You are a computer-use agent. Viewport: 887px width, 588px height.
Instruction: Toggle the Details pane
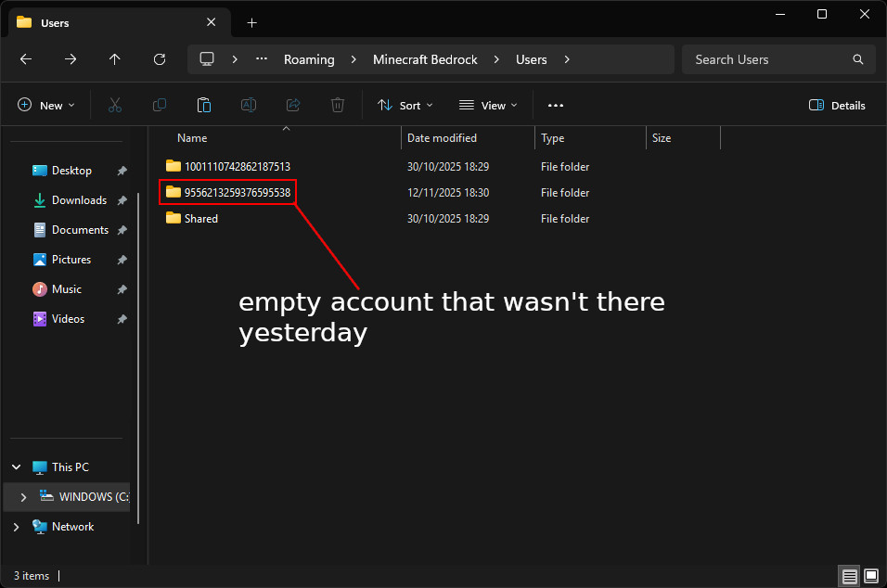tap(837, 105)
